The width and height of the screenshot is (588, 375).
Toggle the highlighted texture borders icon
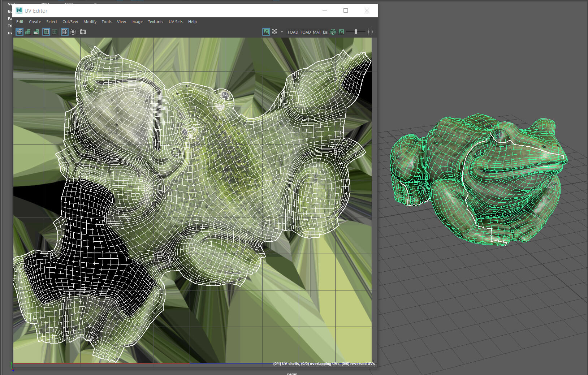click(46, 32)
